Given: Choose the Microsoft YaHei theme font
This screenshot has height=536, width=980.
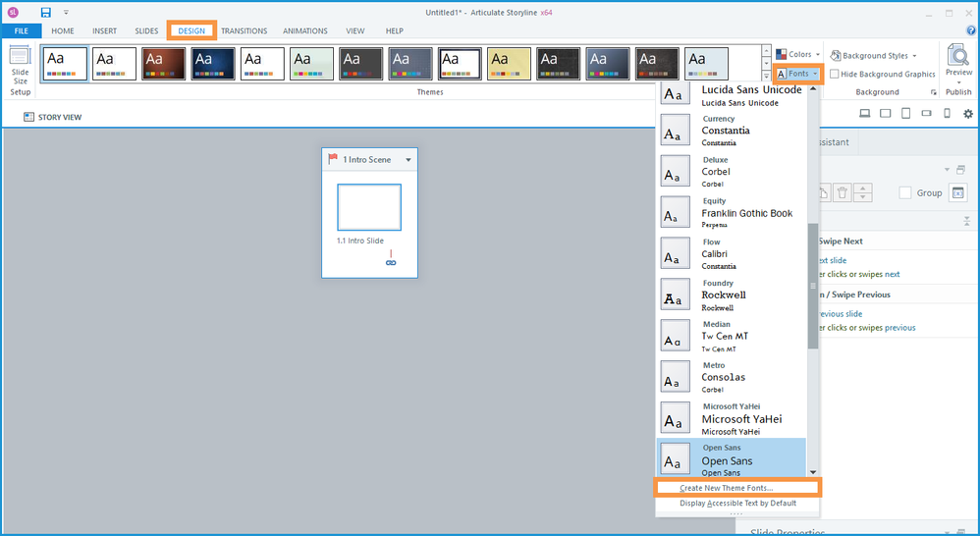Looking at the screenshot, I should click(x=732, y=418).
